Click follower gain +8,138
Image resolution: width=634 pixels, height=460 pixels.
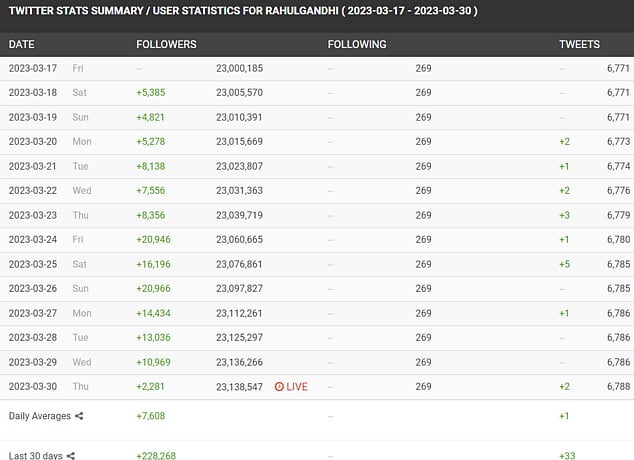coord(151,166)
